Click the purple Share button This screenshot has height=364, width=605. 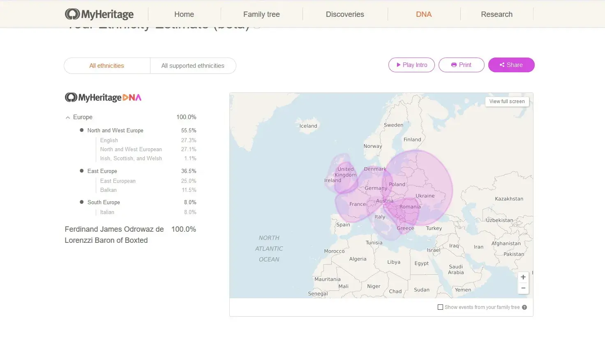pyautogui.click(x=511, y=65)
